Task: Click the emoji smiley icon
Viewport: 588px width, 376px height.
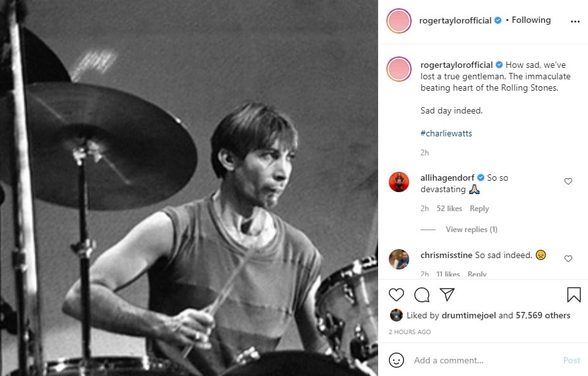Action: click(396, 360)
